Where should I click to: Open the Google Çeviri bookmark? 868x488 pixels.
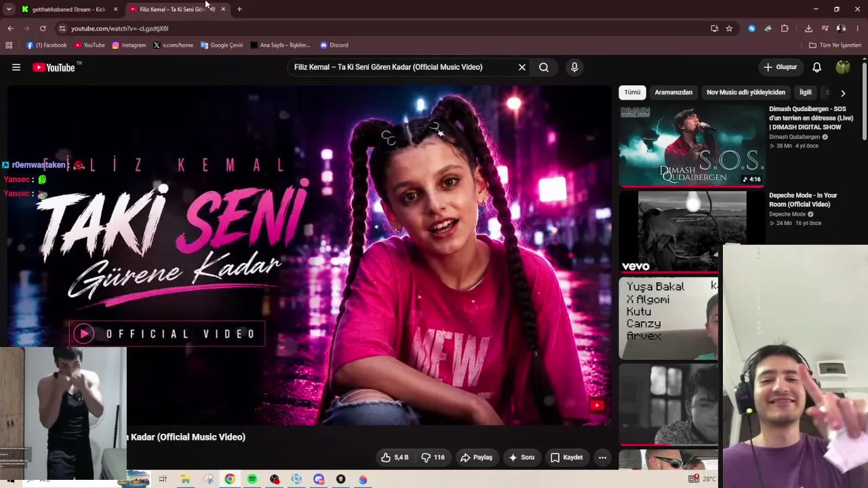point(222,45)
